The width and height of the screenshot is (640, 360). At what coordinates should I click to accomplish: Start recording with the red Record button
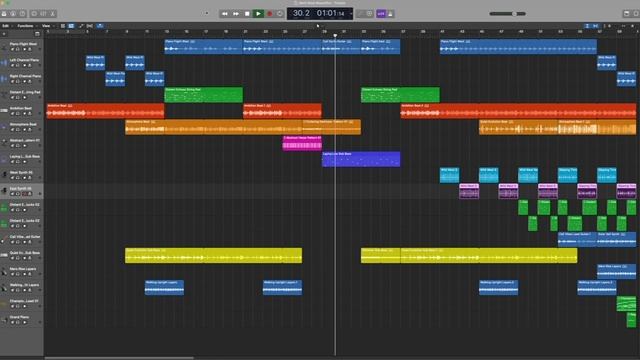coord(269,14)
